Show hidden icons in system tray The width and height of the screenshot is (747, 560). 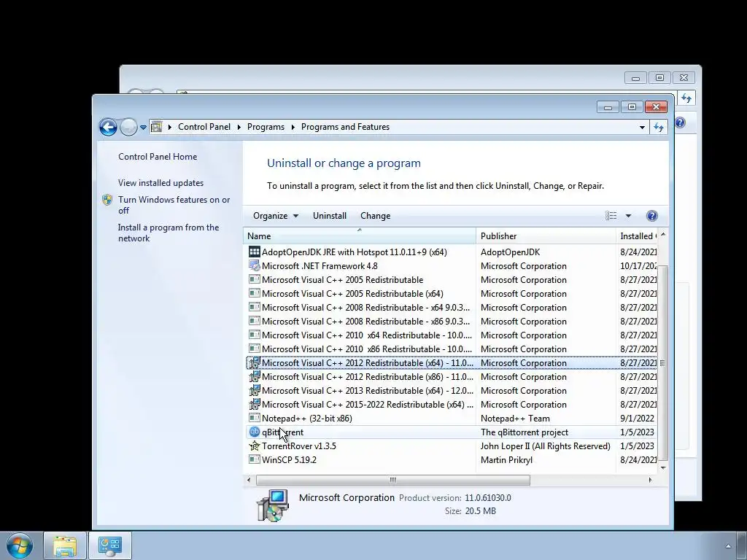point(728,546)
